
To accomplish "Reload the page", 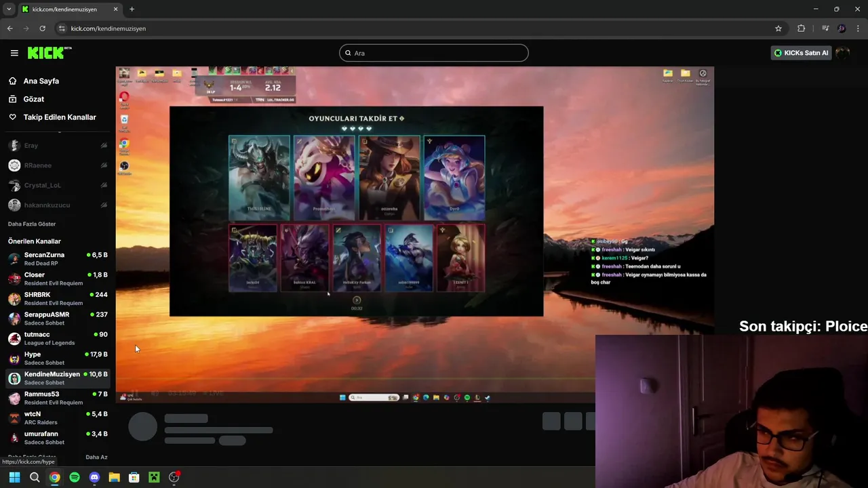I will coord(42,28).
